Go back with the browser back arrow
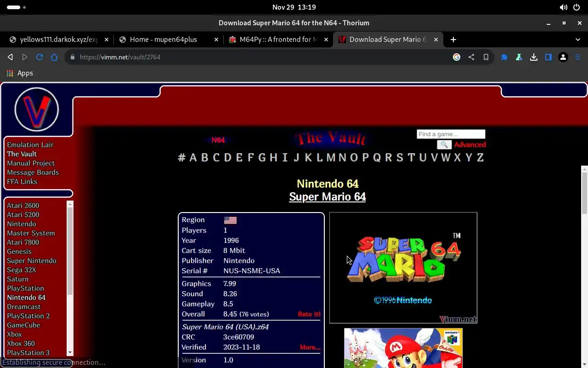Image resolution: width=588 pixels, height=368 pixels. pyautogui.click(x=10, y=57)
